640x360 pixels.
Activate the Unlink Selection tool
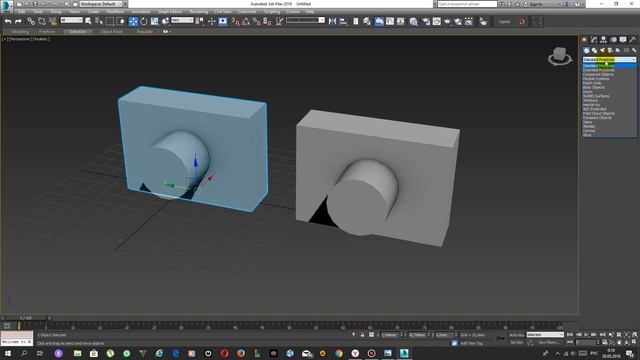[x=42, y=21]
